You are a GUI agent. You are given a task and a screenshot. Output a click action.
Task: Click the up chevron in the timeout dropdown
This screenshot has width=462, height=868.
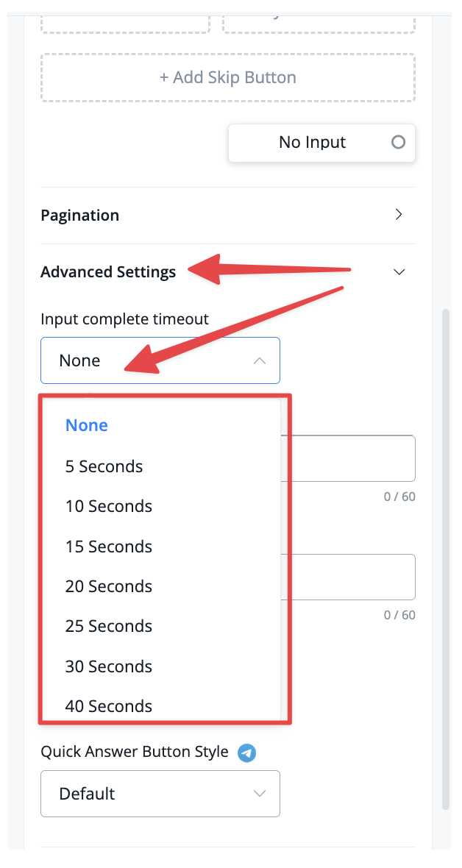[259, 361]
